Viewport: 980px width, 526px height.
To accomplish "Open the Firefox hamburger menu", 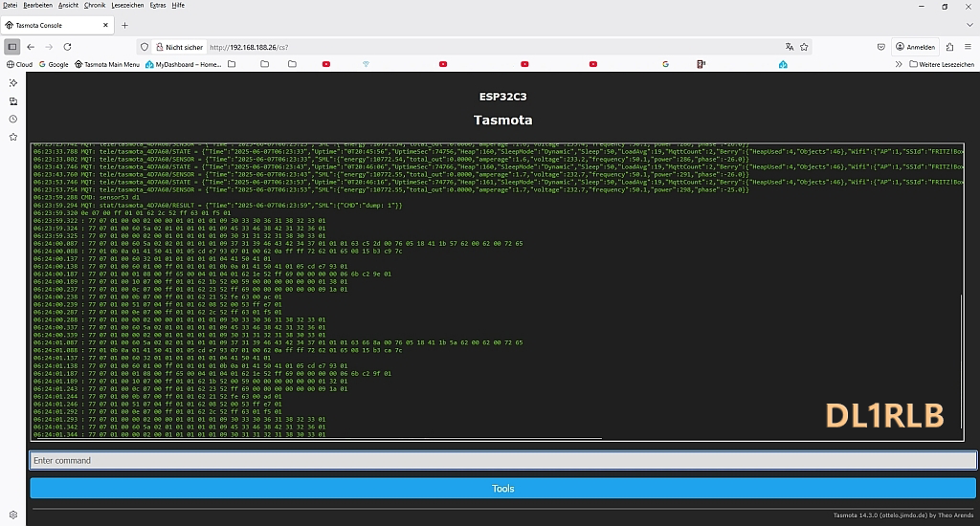I will click(x=969, y=47).
